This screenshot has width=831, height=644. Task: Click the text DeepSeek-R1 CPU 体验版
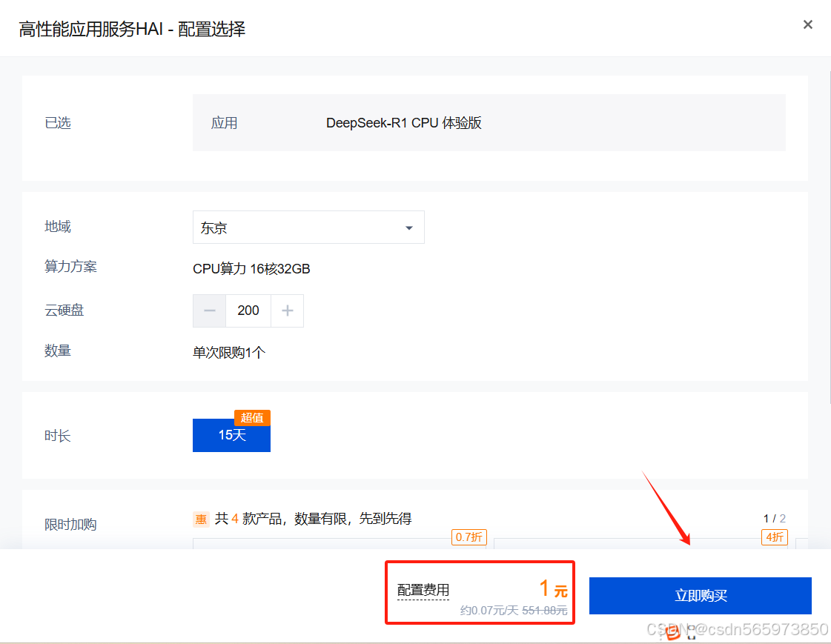click(x=404, y=123)
